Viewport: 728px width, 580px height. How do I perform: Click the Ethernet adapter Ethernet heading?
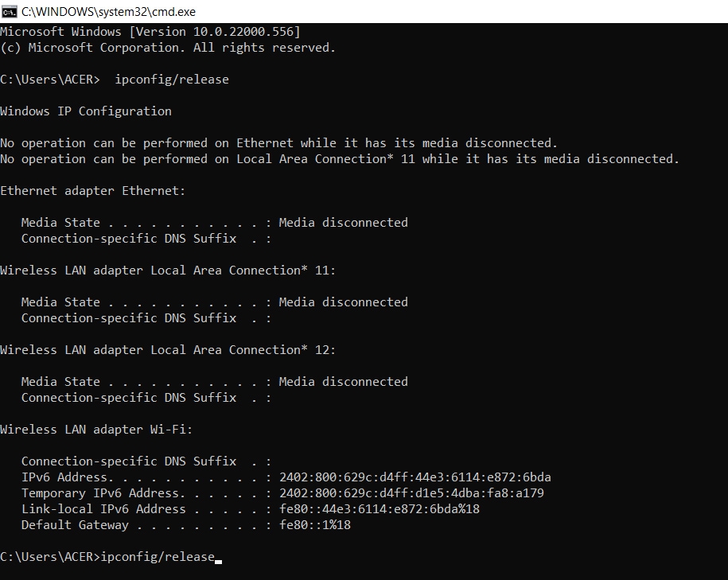click(x=93, y=191)
